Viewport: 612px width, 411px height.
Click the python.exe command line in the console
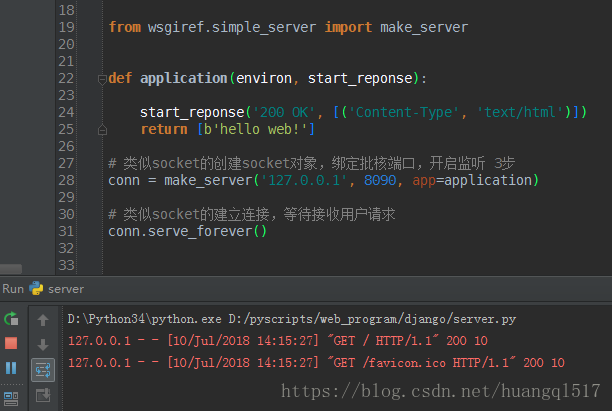point(292,319)
